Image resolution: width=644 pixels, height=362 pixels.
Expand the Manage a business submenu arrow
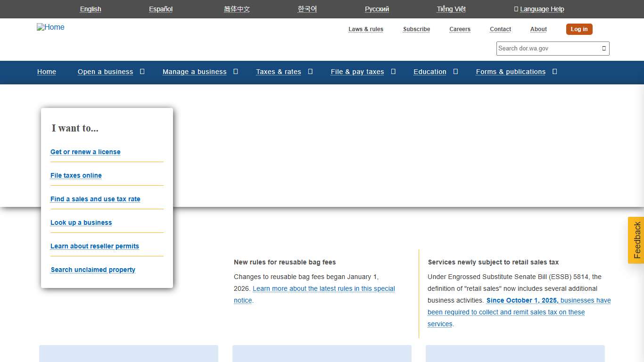pos(236,72)
